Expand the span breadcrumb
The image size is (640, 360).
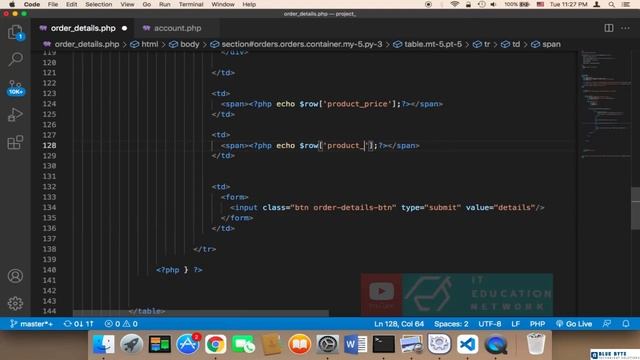click(546, 44)
